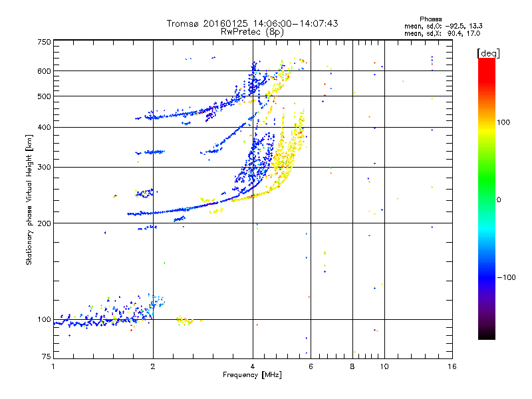This screenshot has height=399, width=532.
Task: Click the colorbar '100' tick label
Action: pos(503,122)
